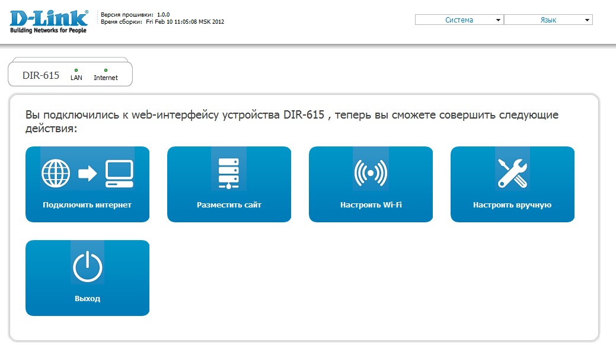Click the Выход tile label
Viewport: 616px width, 364px height.
[87, 299]
